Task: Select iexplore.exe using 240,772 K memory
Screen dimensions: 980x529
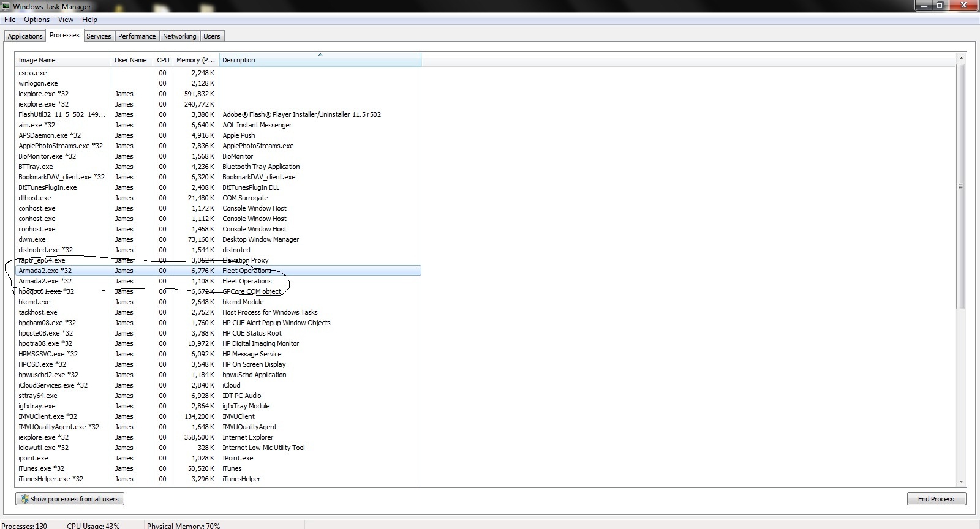Action: click(x=218, y=104)
